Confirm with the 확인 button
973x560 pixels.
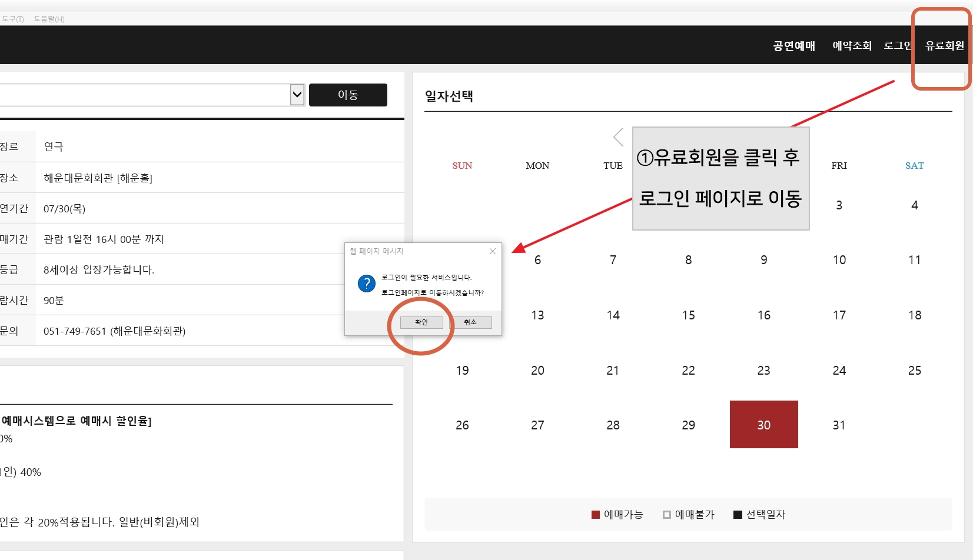pos(421,322)
